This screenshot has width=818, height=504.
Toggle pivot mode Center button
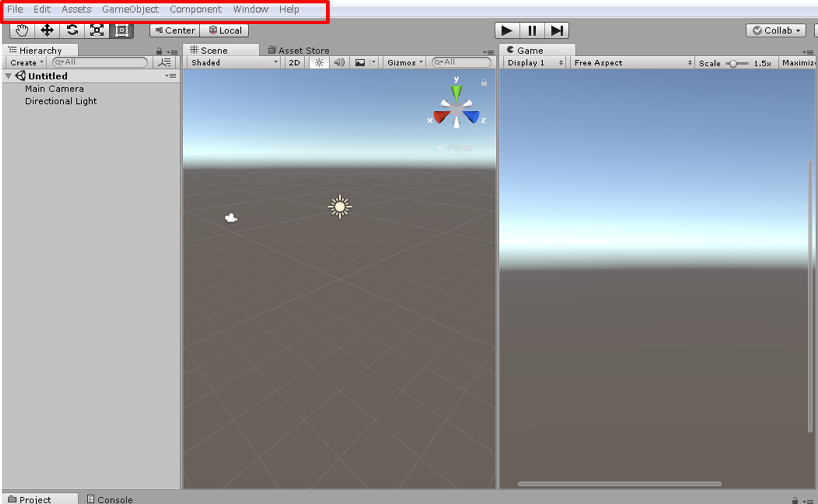coord(175,30)
